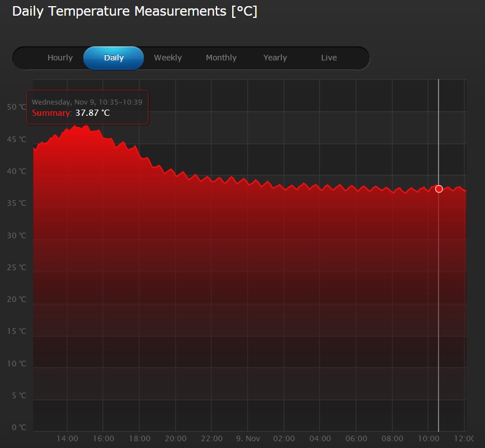The width and height of the screenshot is (485, 448).
Task: Click the 06:00 time axis label
Action: coord(356,438)
